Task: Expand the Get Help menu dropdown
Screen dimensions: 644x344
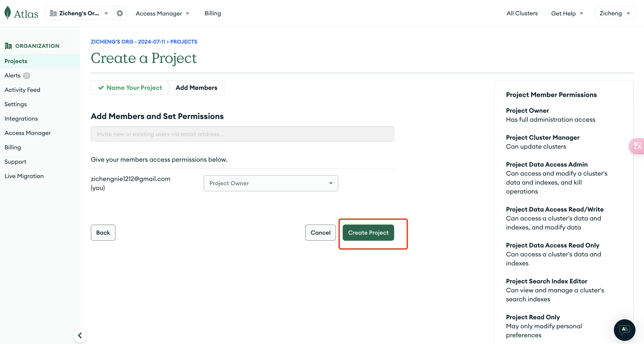Action: tap(567, 13)
